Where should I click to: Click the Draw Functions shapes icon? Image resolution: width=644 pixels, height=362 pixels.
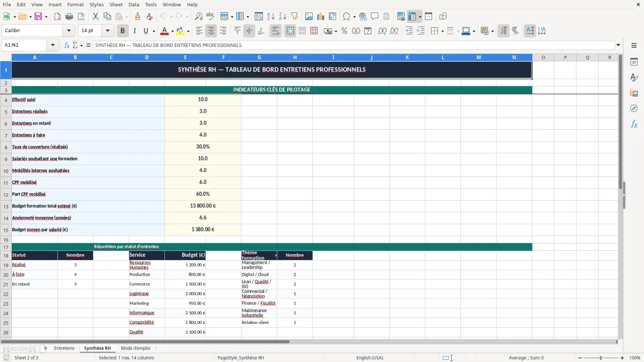443,17
